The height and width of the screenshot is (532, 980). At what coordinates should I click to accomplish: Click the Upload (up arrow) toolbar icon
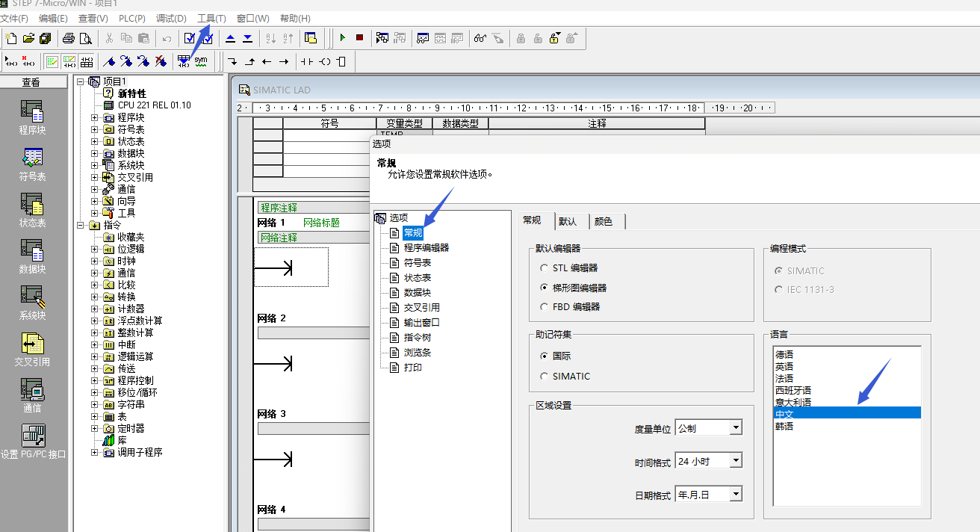pos(231,38)
